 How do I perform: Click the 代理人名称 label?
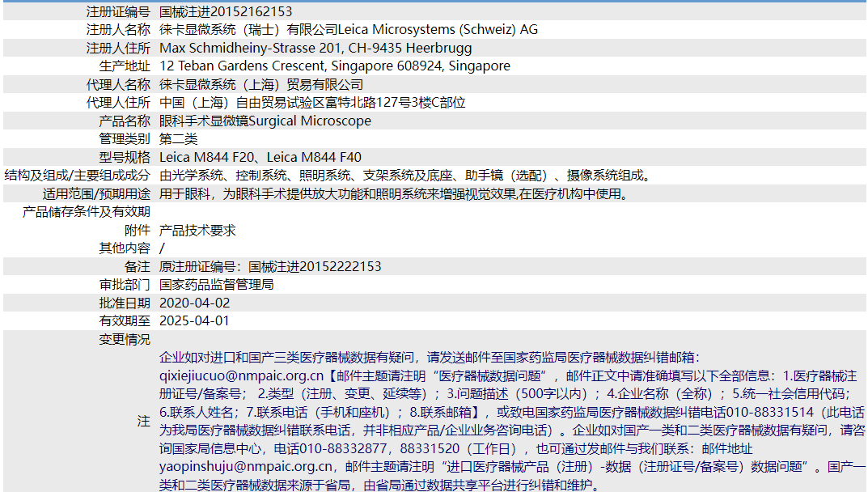point(118,85)
